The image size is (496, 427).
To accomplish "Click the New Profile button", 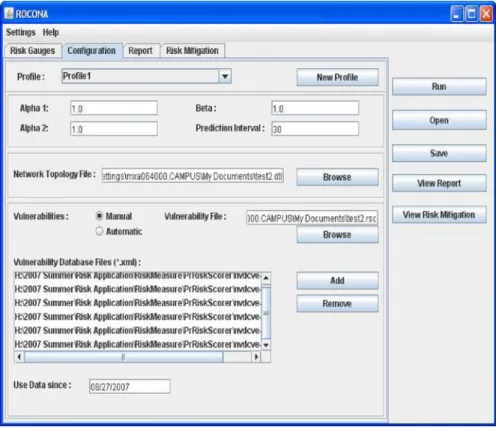I will [337, 77].
